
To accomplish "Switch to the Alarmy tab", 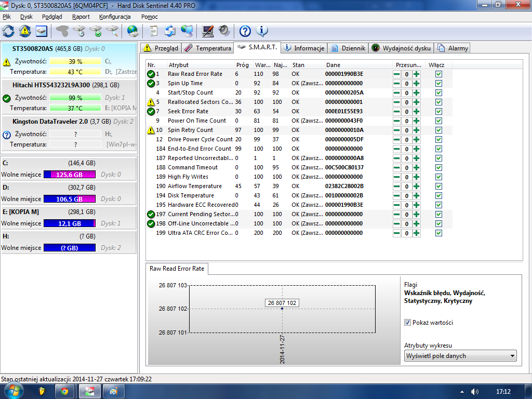I will pos(453,48).
